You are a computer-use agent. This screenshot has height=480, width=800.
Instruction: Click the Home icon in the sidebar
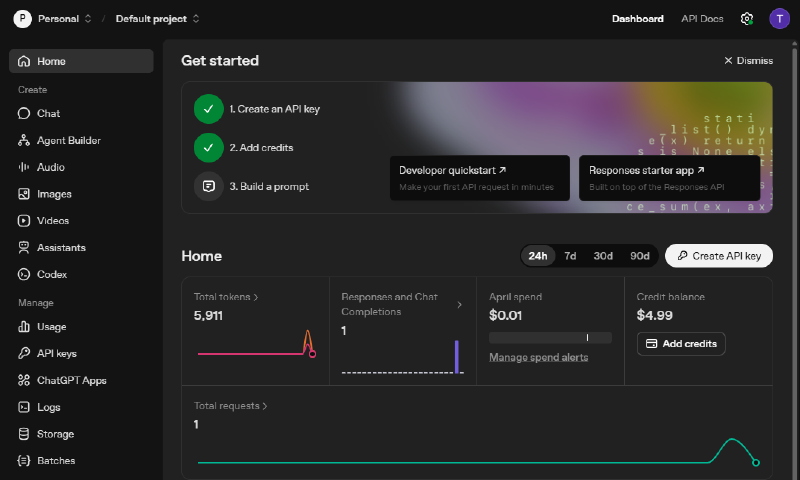(23, 61)
